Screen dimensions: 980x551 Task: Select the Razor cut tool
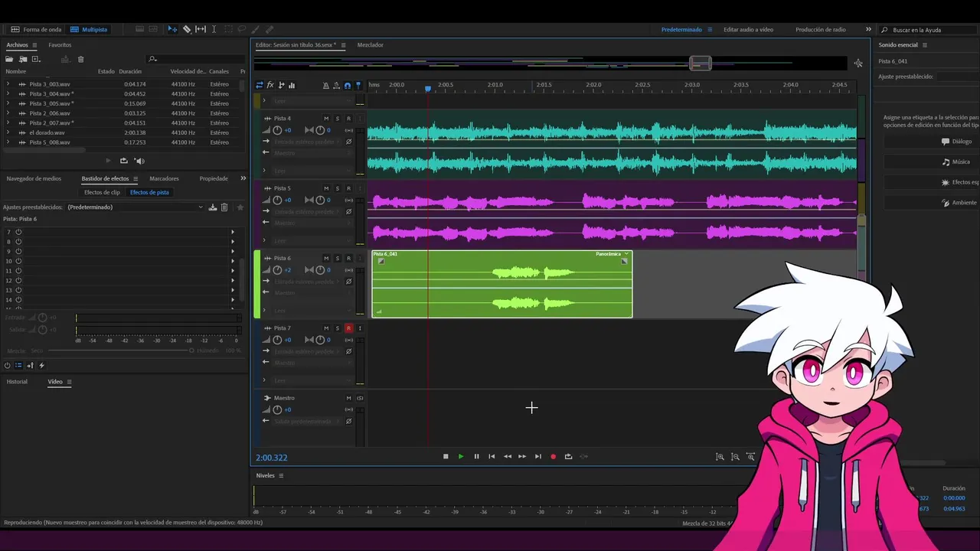187,29
